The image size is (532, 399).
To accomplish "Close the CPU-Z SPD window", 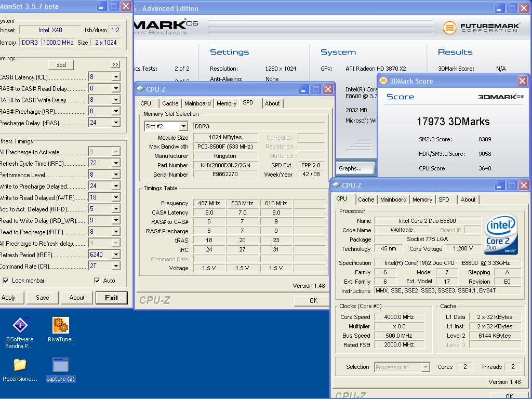I will coord(328,89).
